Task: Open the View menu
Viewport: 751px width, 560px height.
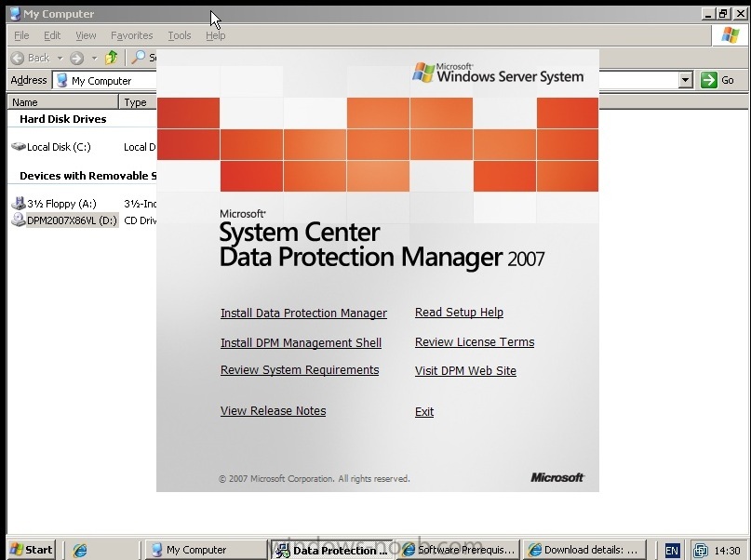Action: [86, 35]
